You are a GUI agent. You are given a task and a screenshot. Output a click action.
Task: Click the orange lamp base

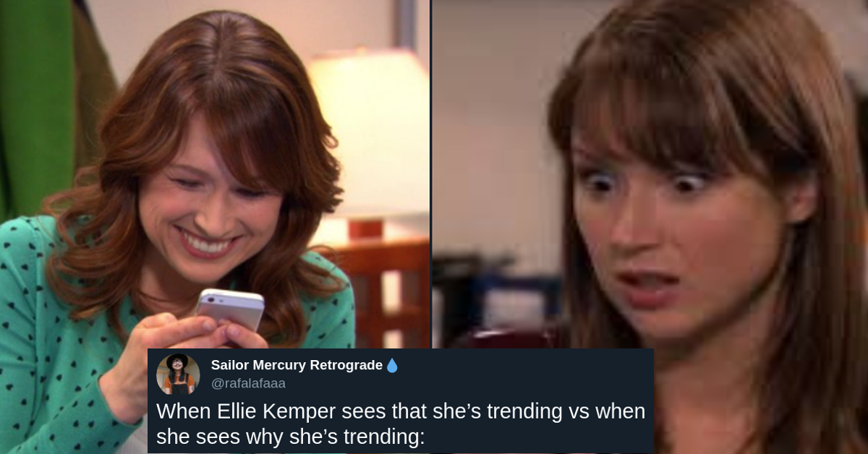[x=364, y=229]
